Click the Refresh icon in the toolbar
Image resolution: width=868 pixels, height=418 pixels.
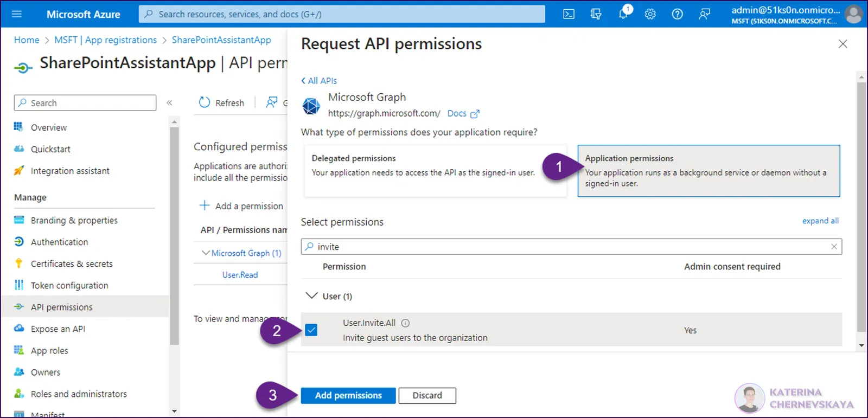(205, 102)
